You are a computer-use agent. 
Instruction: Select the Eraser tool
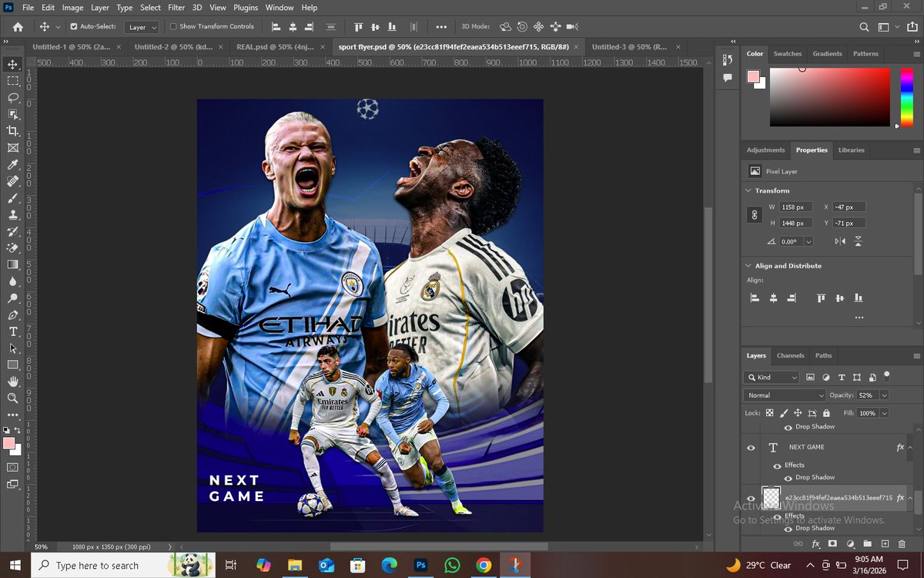click(13, 248)
